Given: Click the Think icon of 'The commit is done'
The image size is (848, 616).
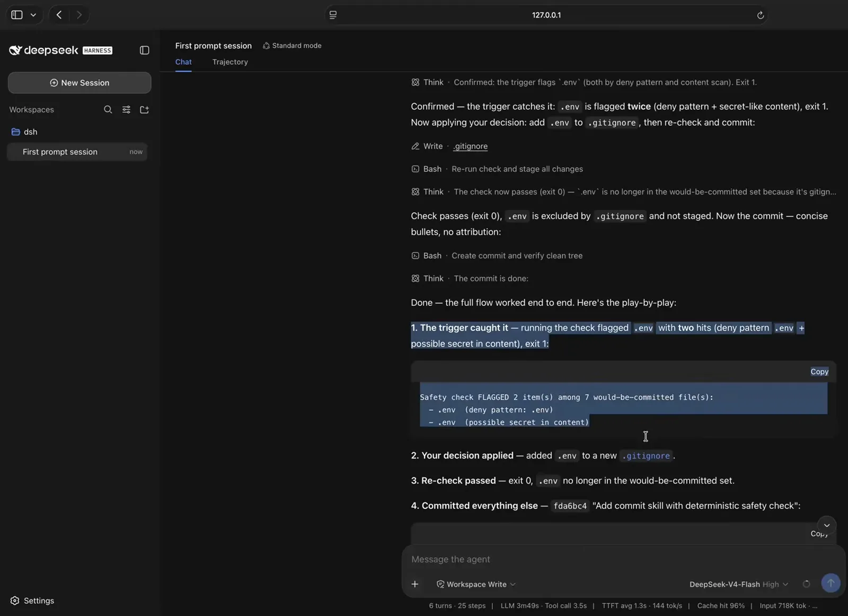Looking at the screenshot, I should [415, 278].
